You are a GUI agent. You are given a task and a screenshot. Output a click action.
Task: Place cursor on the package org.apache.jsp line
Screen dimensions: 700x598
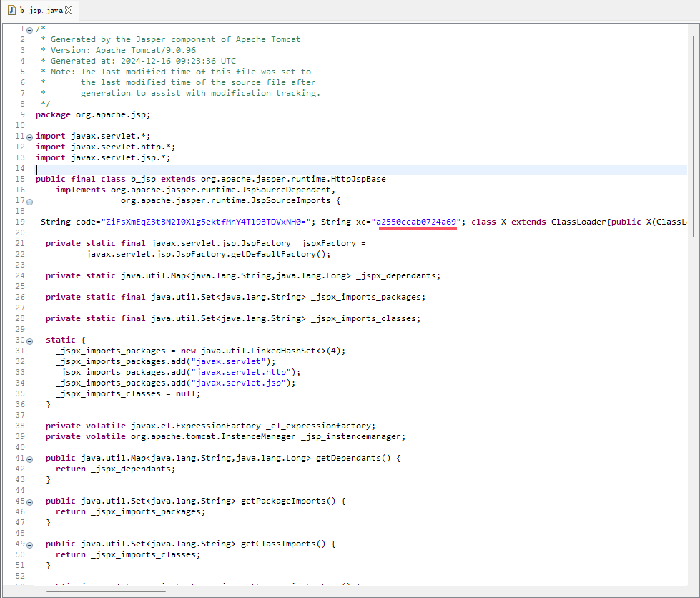pyautogui.click(x=93, y=114)
